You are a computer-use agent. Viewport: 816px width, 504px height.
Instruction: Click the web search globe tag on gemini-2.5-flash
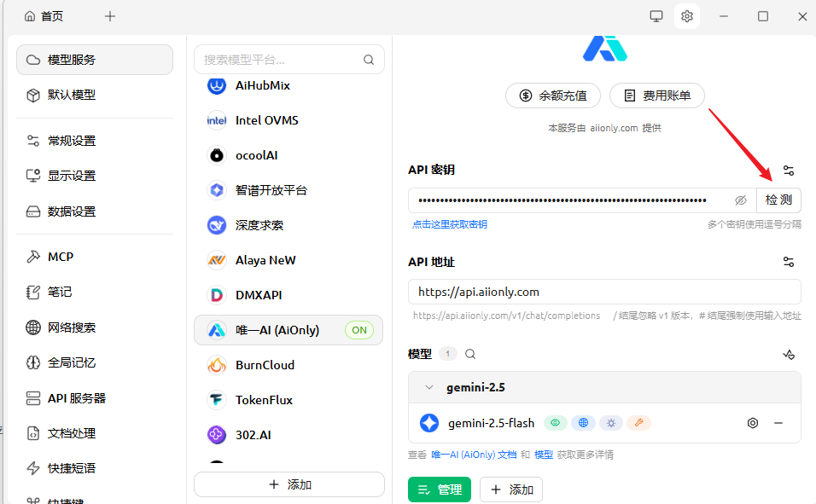583,423
